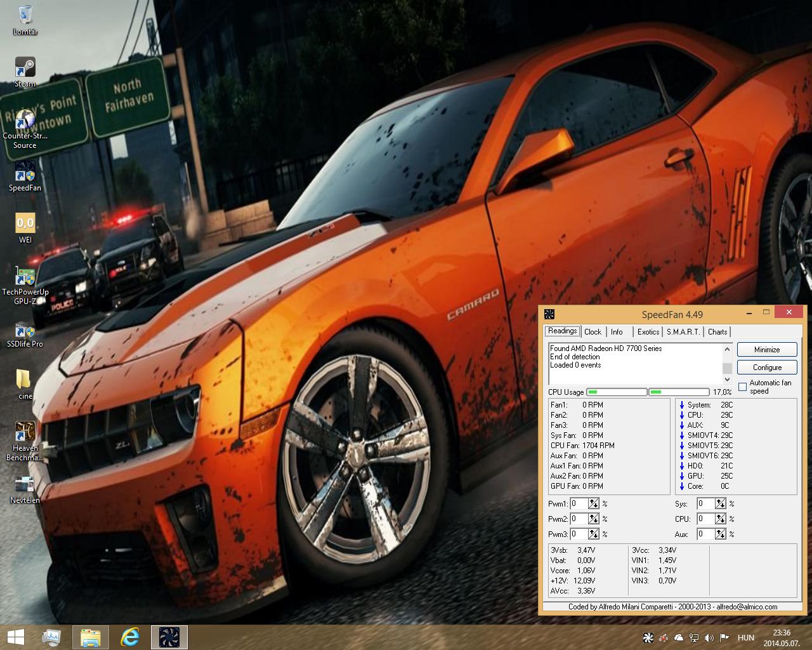Enable Automatic fan speed checkbox
Image resolution: width=812 pixels, height=650 pixels.
click(742, 387)
